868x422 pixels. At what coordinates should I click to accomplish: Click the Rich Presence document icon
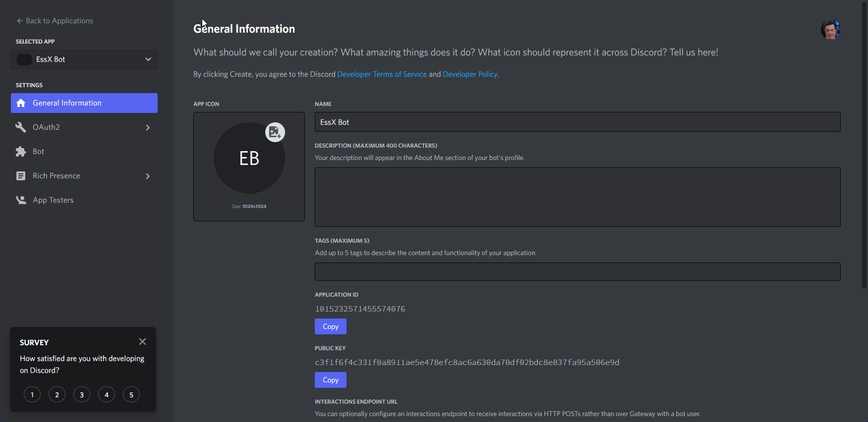[21, 176]
